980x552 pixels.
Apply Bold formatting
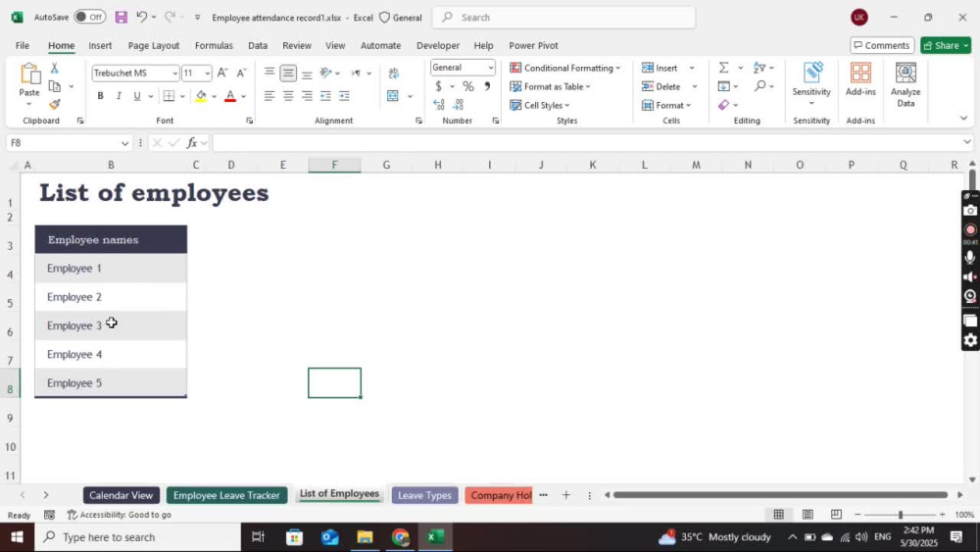(x=100, y=96)
